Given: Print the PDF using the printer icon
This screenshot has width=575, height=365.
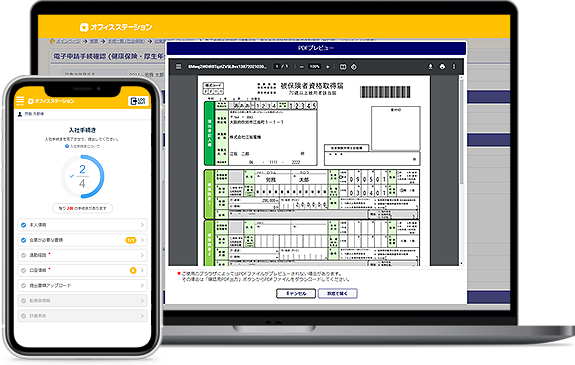Looking at the screenshot, I should pyautogui.click(x=442, y=66).
